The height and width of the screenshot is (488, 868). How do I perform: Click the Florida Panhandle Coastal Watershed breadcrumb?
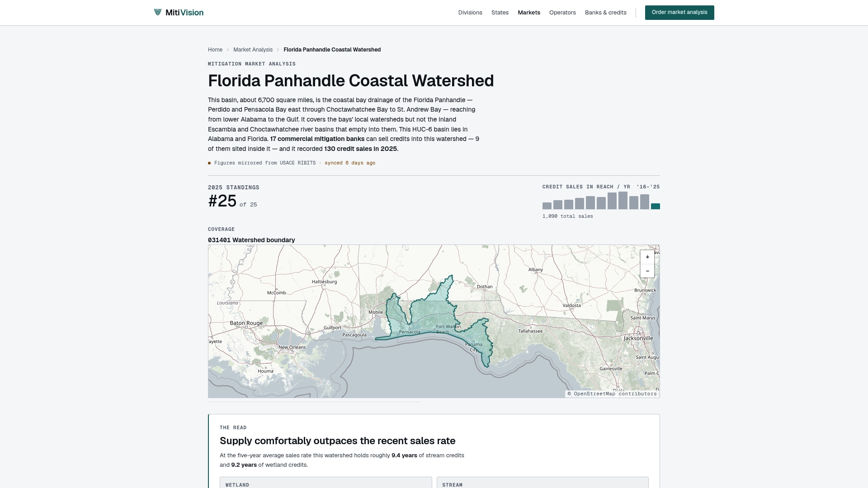click(332, 50)
